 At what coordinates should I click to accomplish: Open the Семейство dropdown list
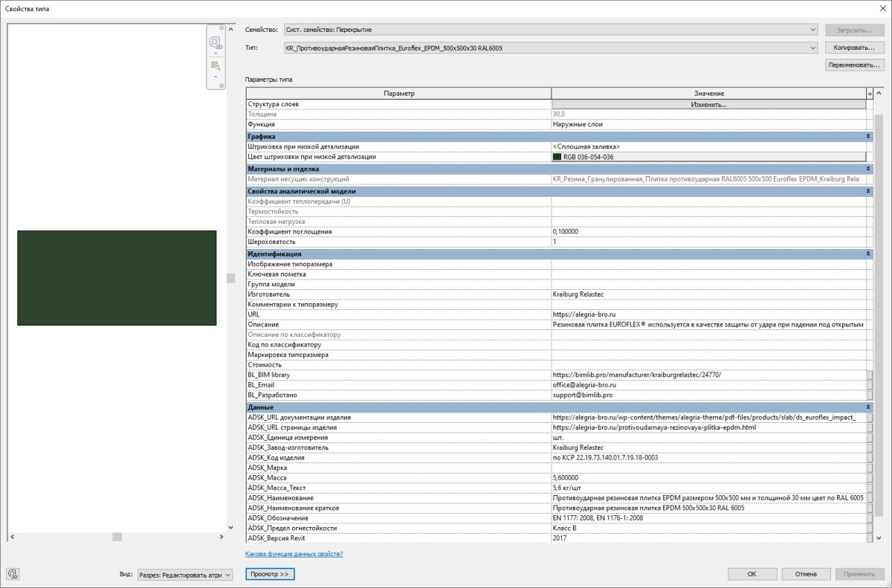coord(813,30)
